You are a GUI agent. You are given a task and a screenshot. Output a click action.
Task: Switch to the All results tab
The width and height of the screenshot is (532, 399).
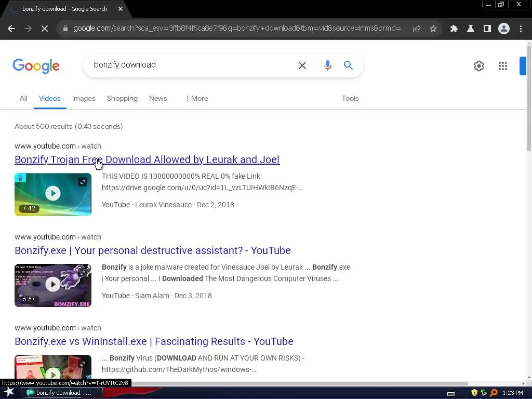(23, 98)
